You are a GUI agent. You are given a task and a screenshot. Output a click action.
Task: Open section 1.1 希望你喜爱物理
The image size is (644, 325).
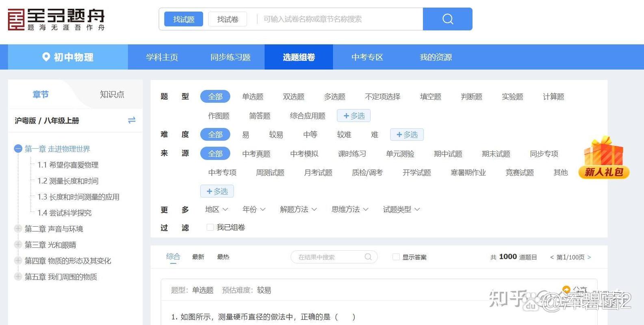(68, 165)
